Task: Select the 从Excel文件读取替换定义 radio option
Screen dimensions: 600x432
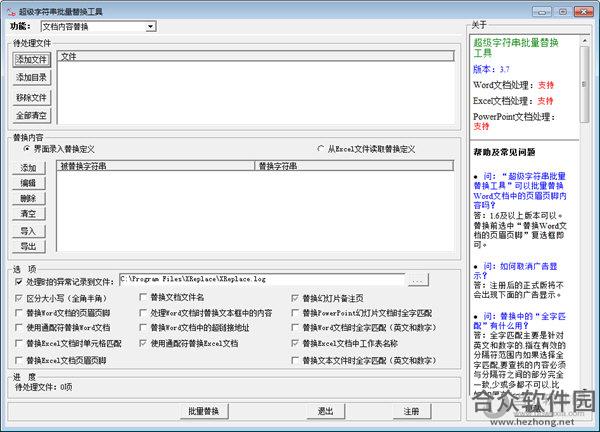Action: pyautogui.click(x=321, y=148)
